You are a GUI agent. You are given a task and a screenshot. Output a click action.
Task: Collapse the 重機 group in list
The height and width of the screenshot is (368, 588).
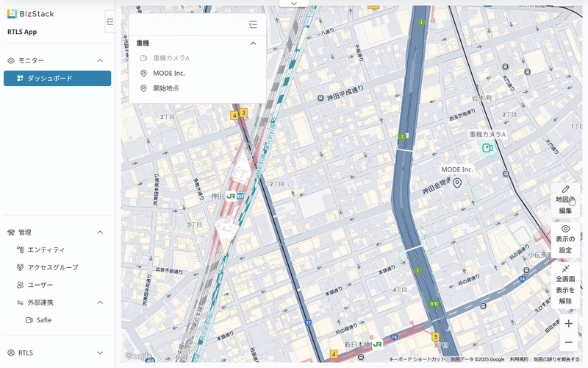tap(253, 43)
